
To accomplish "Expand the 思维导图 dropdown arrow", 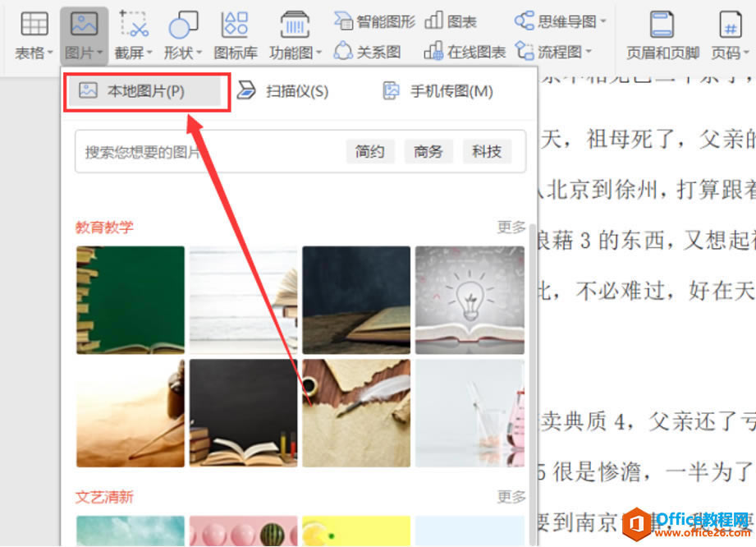I will [603, 21].
